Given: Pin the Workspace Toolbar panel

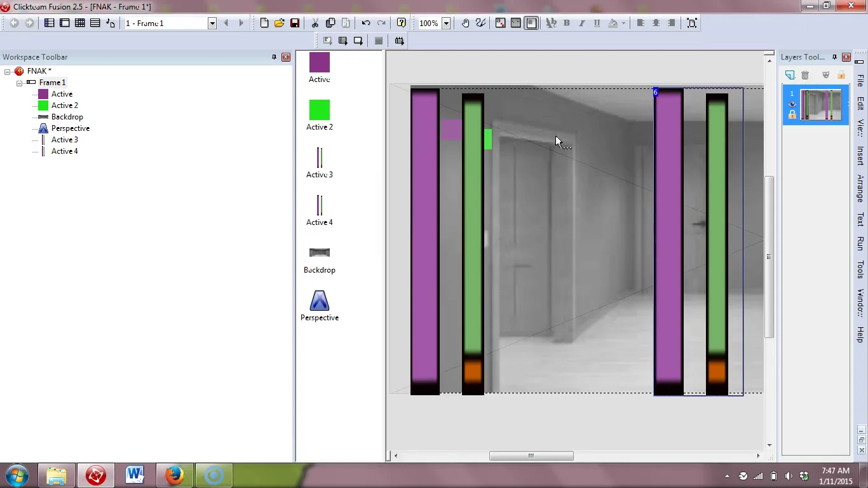Looking at the screenshot, I should tap(275, 57).
